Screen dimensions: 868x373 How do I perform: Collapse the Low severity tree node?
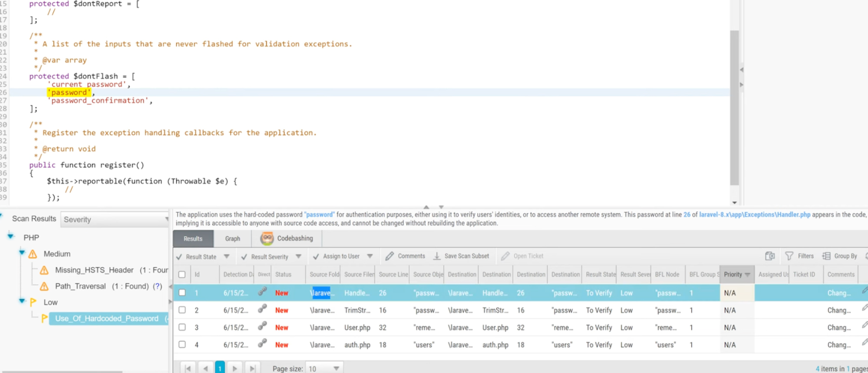(22, 301)
